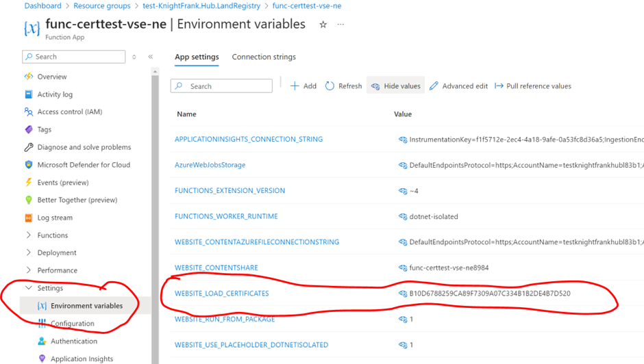The image size is (644, 364).
Task: Open Overview from the sidebar
Action: pyautogui.click(x=52, y=77)
